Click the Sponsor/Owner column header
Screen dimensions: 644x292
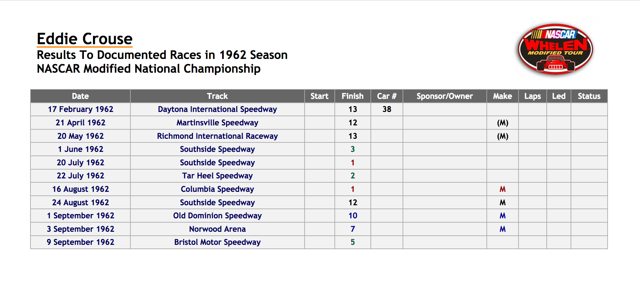(x=445, y=96)
